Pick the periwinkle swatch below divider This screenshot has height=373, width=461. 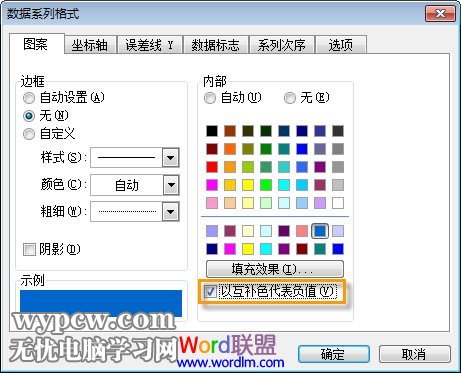[x=212, y=231]
